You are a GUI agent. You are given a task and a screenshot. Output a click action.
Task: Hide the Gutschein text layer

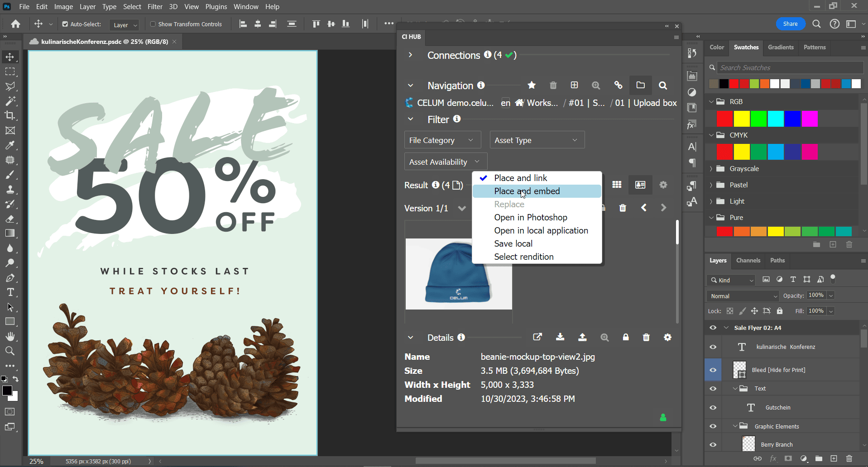click(x=713, y=408)
